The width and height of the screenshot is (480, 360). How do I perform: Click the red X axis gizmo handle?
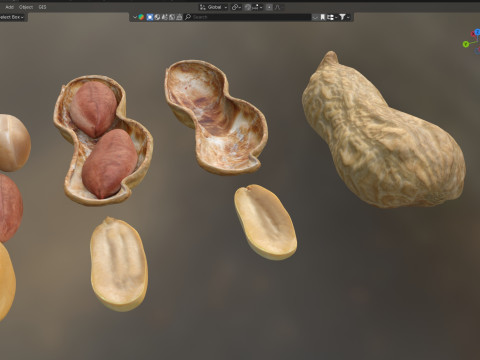tap(473, 34)
